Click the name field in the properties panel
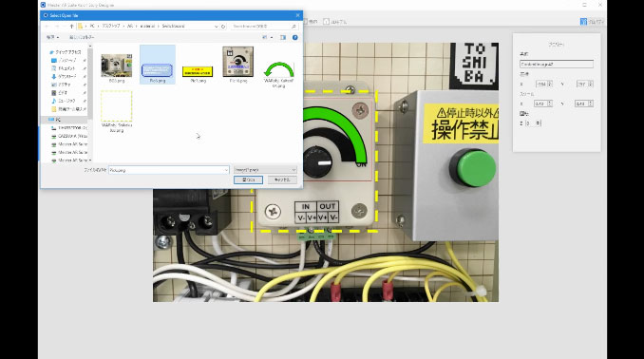 click(557, 64)
